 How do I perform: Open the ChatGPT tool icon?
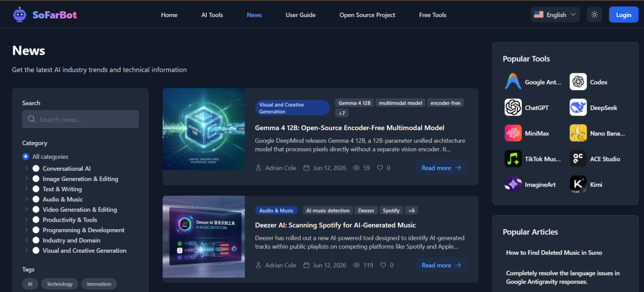(x=513, y=108)
